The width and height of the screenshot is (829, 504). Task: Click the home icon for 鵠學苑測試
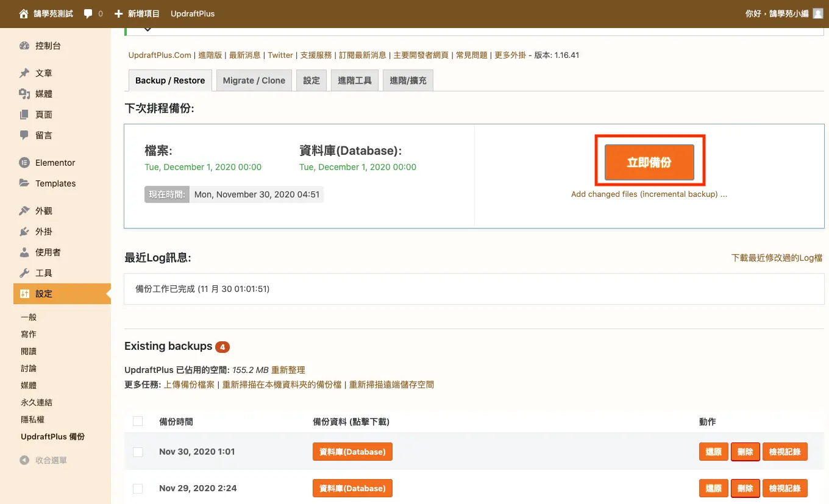[x=24, y=13]
